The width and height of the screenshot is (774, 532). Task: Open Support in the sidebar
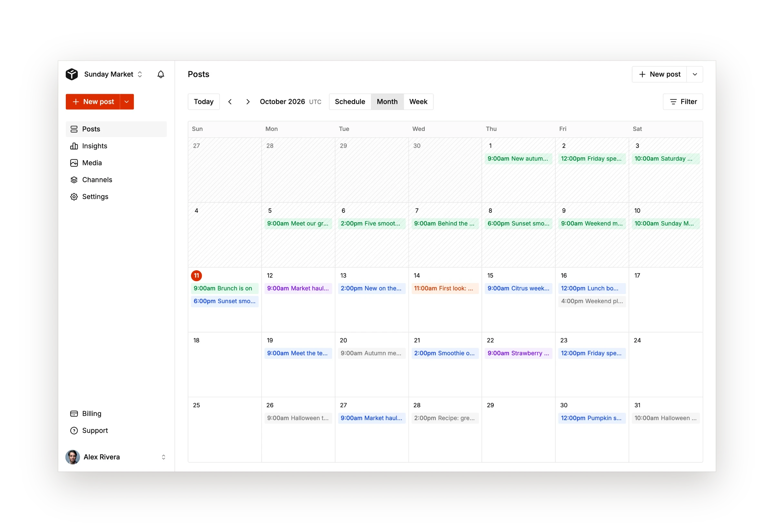[x=116, y=431]
